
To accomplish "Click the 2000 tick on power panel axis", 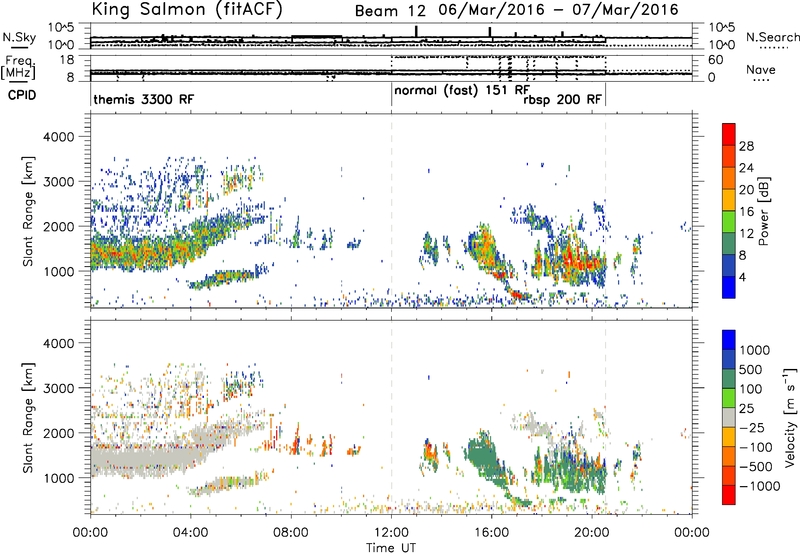I will coord(58,226).
